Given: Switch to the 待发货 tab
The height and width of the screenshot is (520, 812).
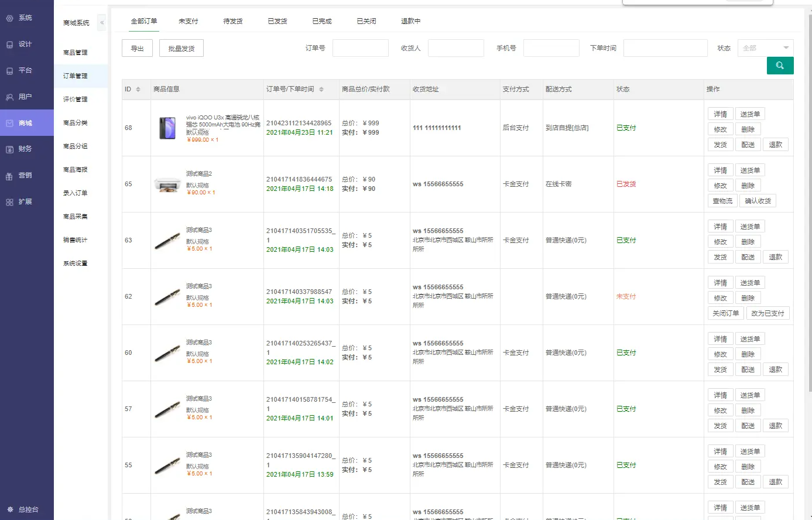Looking at the screenshot, I should coord(233,21).
